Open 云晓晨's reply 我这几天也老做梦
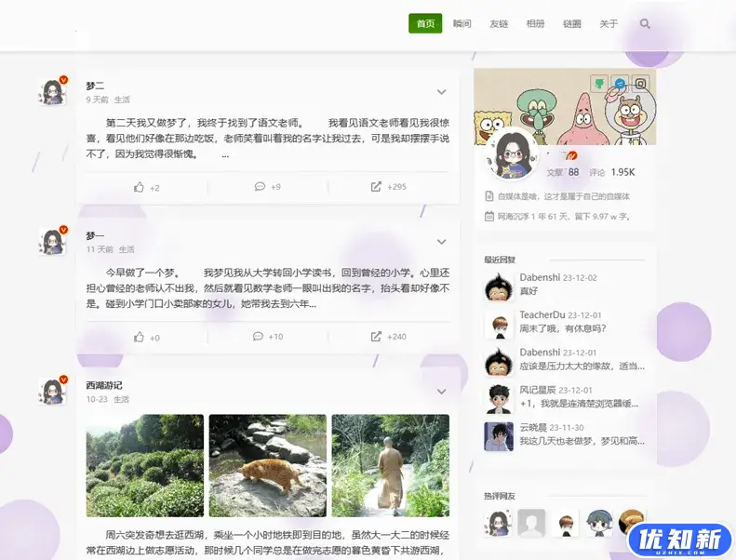The height and width of the screenshot is (560, 736). 582,441
